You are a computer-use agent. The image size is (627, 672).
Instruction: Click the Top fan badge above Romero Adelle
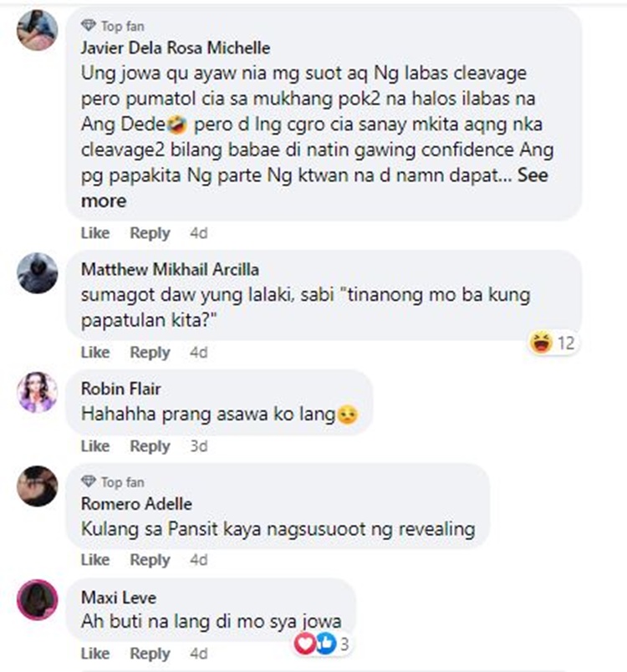pos(113,482)
